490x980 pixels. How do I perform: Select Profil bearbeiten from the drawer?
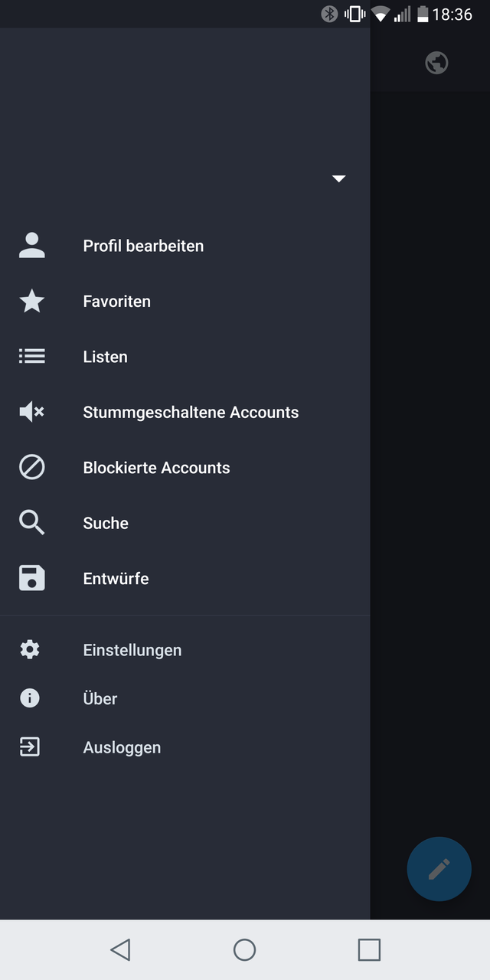click(x=143, y=246)
